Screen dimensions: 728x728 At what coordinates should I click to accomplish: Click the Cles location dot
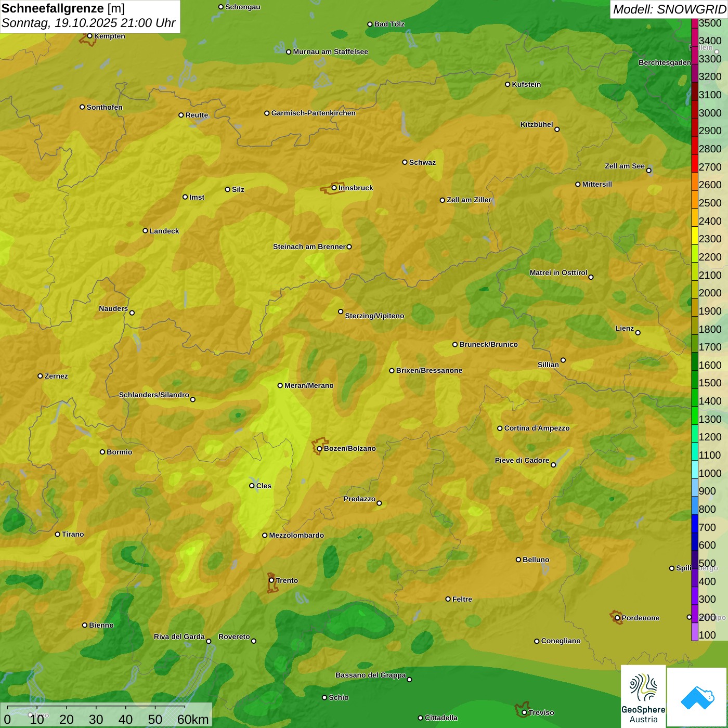(252, 486)
